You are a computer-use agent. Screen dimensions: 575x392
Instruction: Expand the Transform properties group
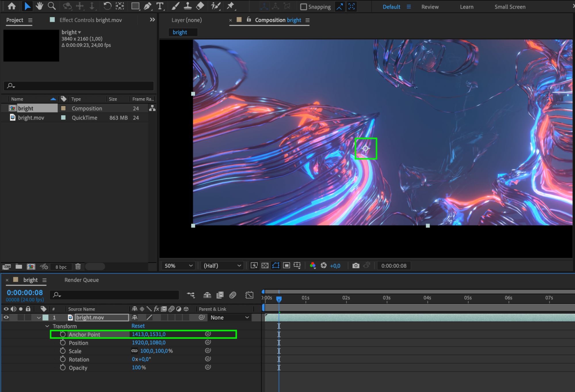(x=47, y=326)
